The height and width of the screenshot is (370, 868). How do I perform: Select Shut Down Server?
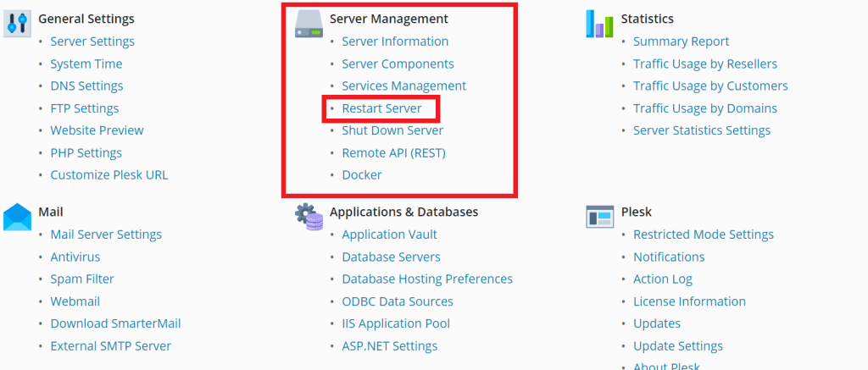pyautogui.click(x=392, y=130)
